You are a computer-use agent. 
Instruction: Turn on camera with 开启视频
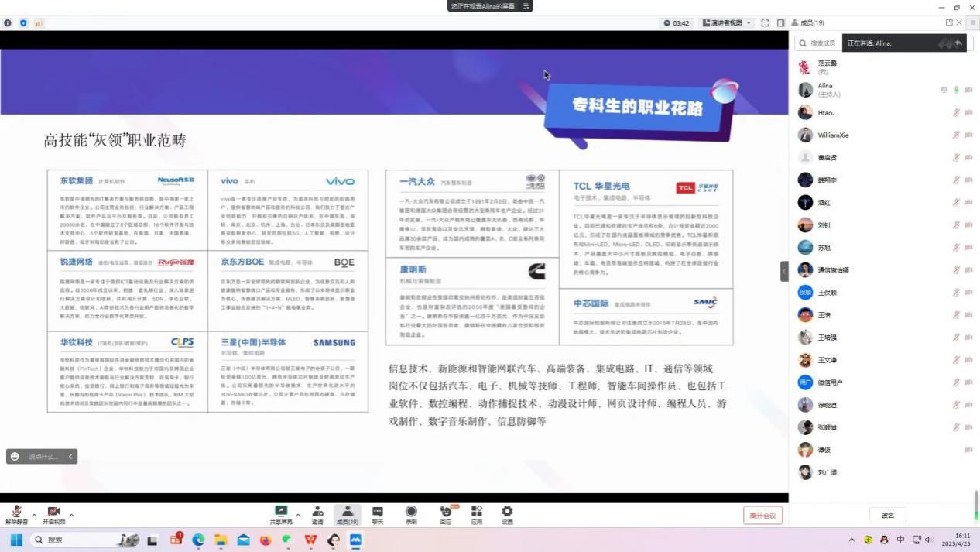pos(53,515)
